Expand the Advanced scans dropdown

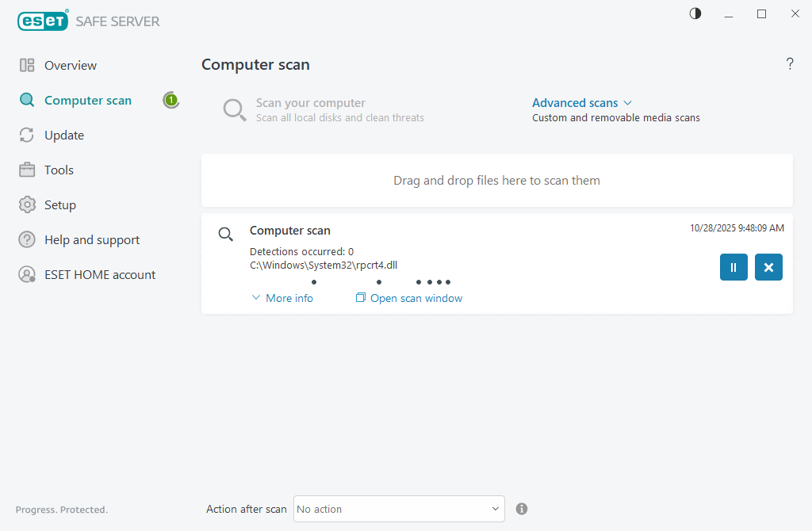[581, 103]
